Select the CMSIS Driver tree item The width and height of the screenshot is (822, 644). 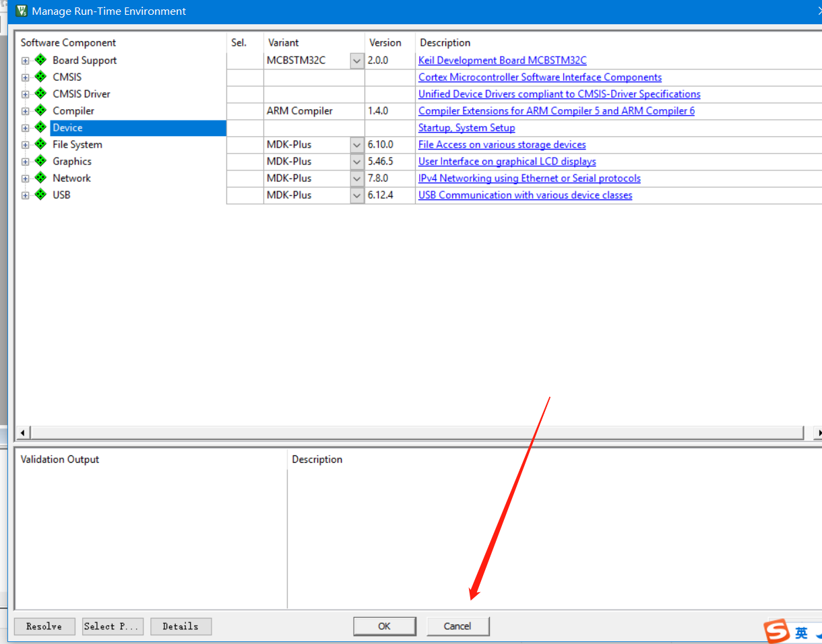coord(82,94)
